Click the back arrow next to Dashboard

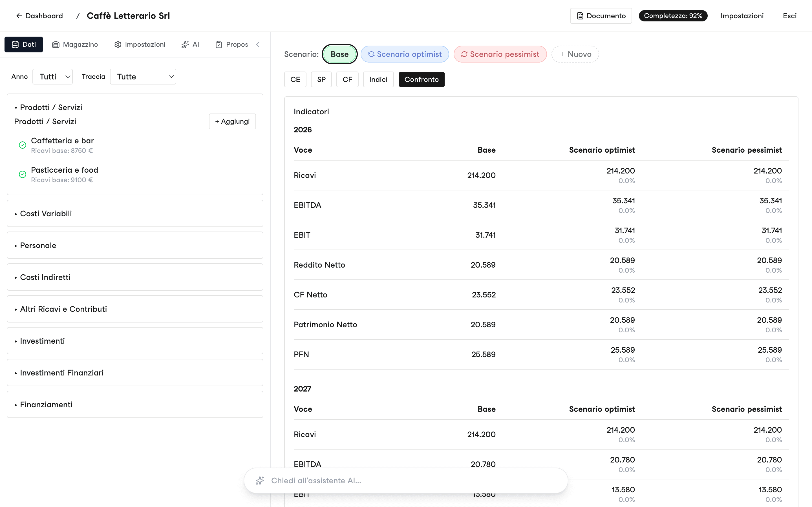point(19,16)
